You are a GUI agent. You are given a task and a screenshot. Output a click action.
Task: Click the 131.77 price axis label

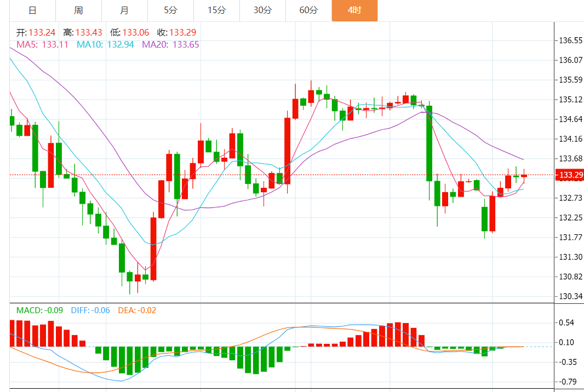point(571,238)
